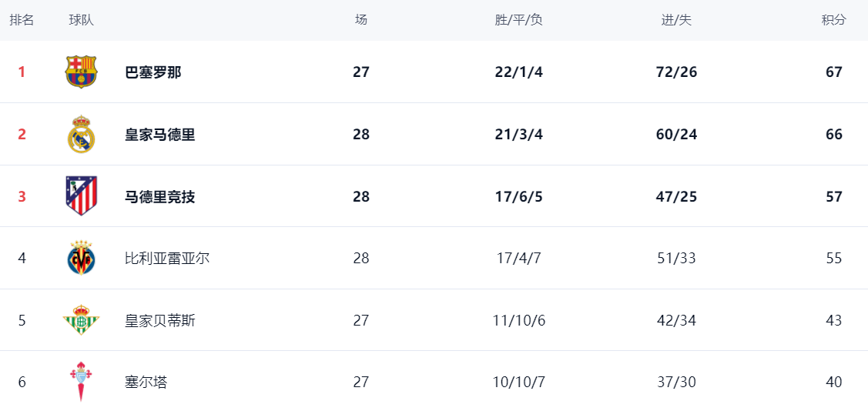Click the 球队 column header

pos(81,20)
